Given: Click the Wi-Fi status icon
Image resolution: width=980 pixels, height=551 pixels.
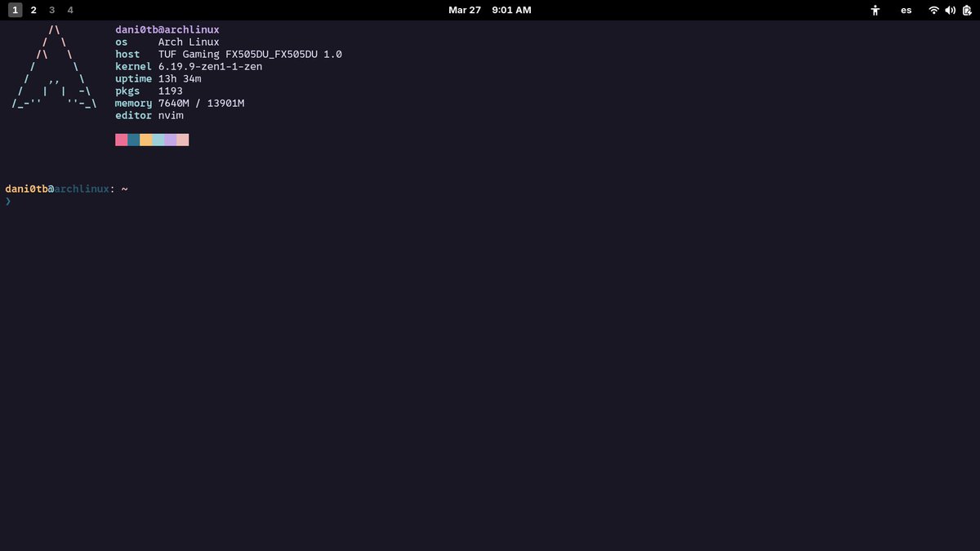Looking at the screenshot, I should [933, 10].
